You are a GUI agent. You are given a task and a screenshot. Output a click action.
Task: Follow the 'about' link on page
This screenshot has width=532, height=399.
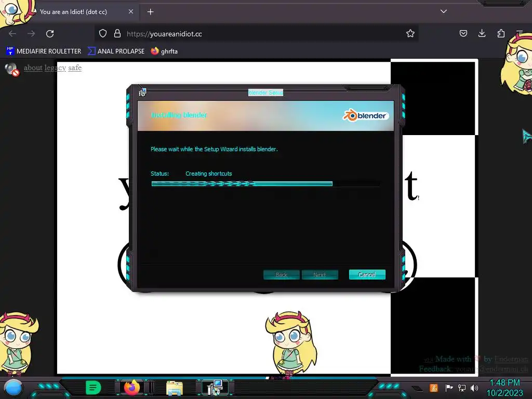(x=33, y=68)
